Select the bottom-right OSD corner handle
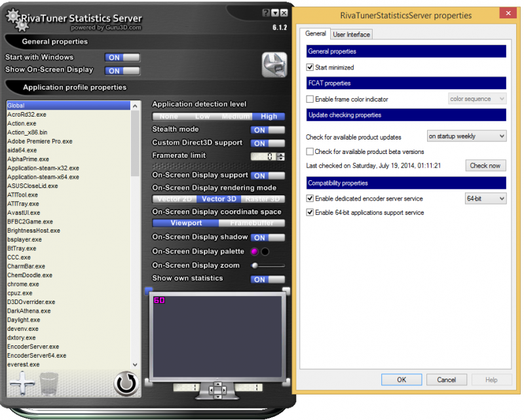The height and width of the screenshot is (420, 524). (286, 381)
